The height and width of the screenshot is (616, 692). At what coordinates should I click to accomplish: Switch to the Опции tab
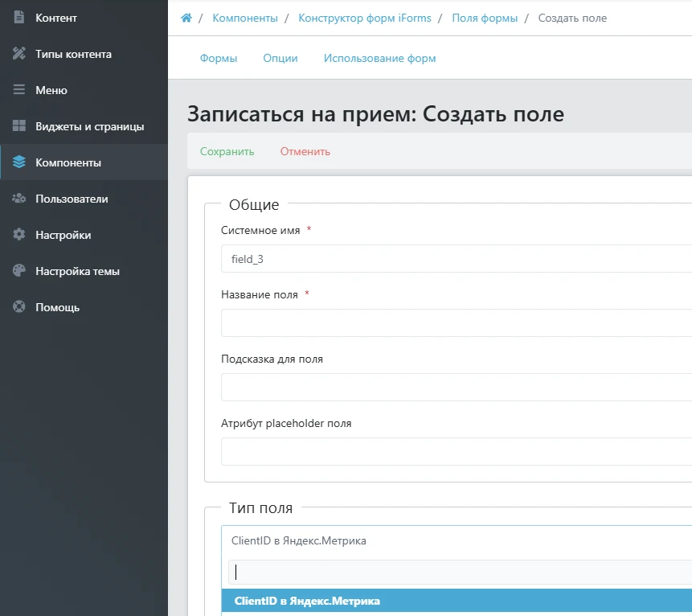click(280, 58)
